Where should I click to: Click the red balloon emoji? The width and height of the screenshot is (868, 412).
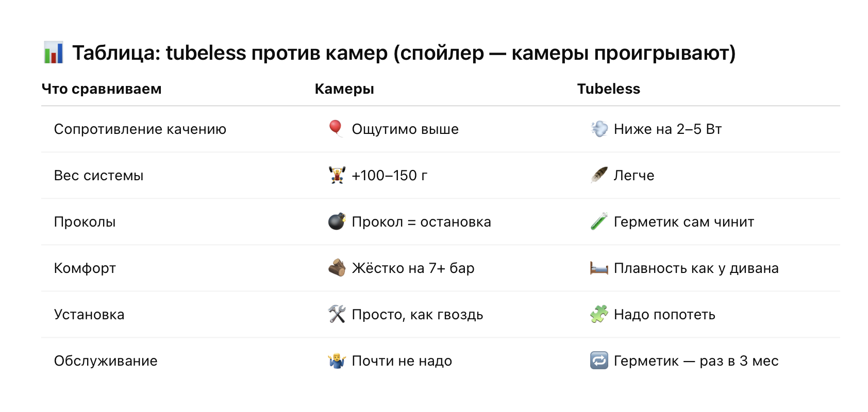click(336, 129)
